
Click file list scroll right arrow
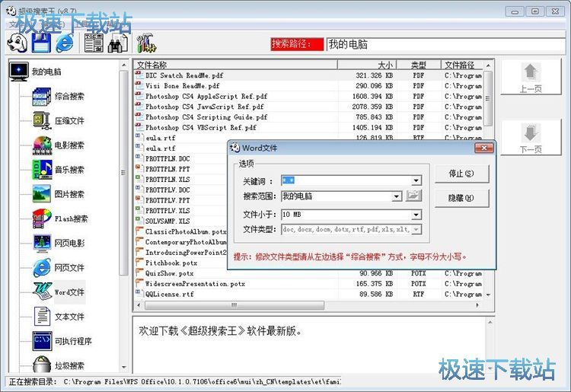click(x=478, y=305)
